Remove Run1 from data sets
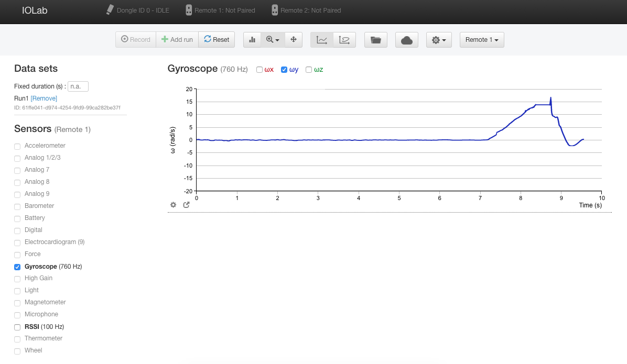Viewport: 627px width, 364px height. 44,98
